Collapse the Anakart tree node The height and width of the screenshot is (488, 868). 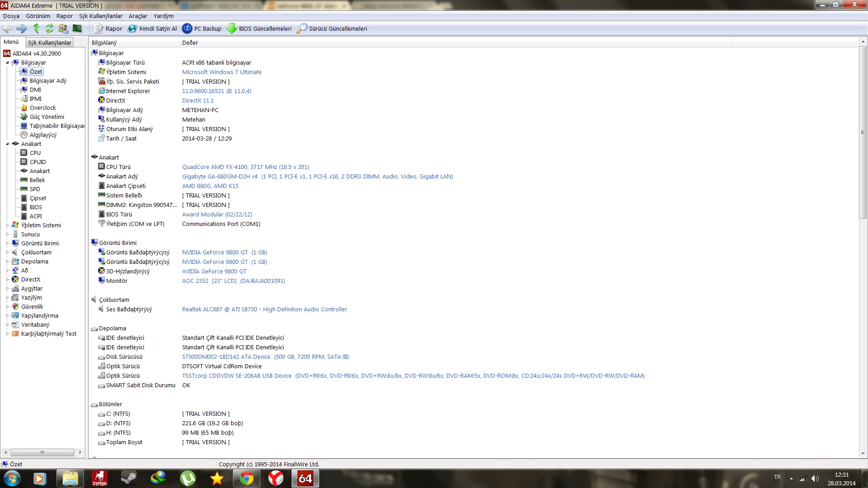pyautogui.click(x=7, y=144)
